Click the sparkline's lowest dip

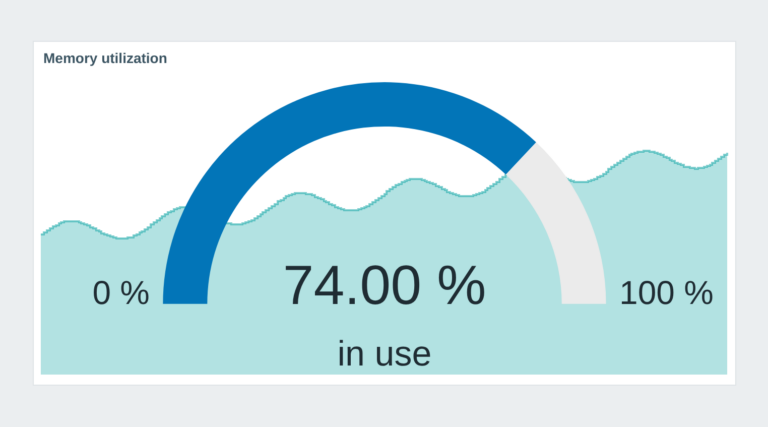pyautogui.click(x=122, y=238)
